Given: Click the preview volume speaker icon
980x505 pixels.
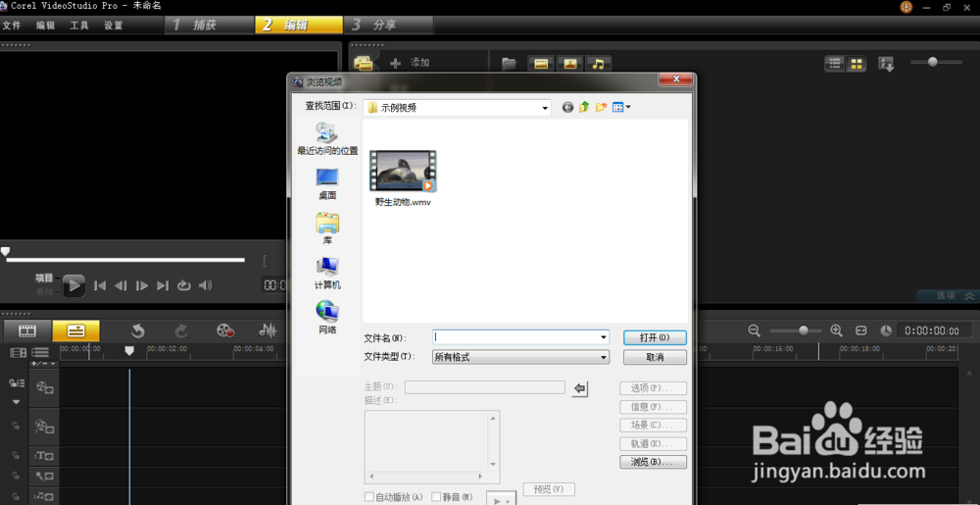Looking at the screenshot, I should point(205,285).
